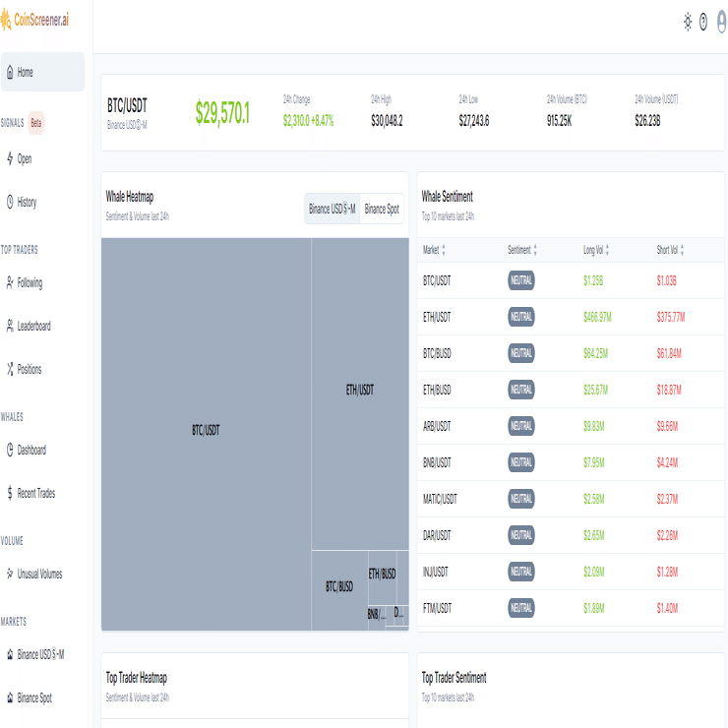The width and height of the screenshot is (728, 728).
Task: Click the Unusual Volumes sparkle icon
Action: [x=10, y=574]
